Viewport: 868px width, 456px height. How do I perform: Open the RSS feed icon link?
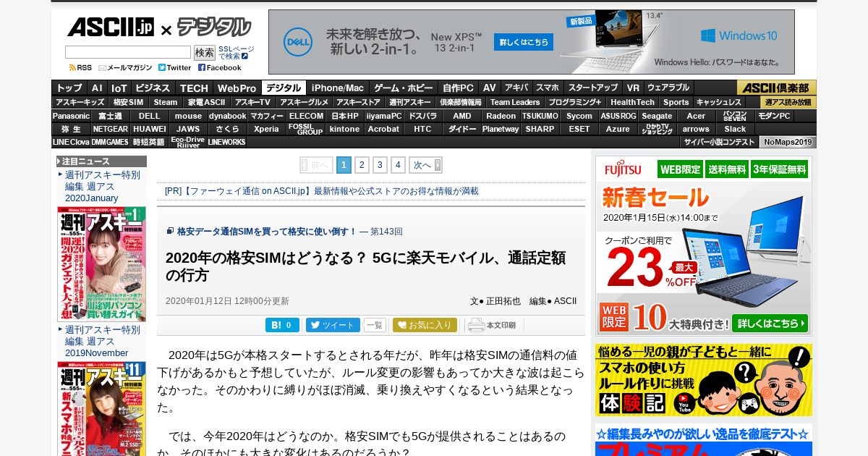[x=80, y=67]
